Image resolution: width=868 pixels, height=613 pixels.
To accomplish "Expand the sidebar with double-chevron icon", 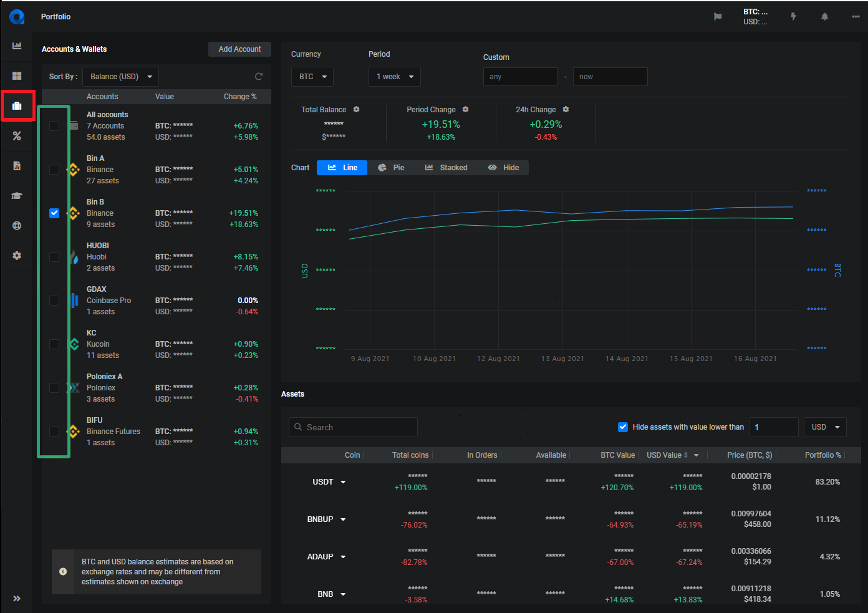I will 17,599.
